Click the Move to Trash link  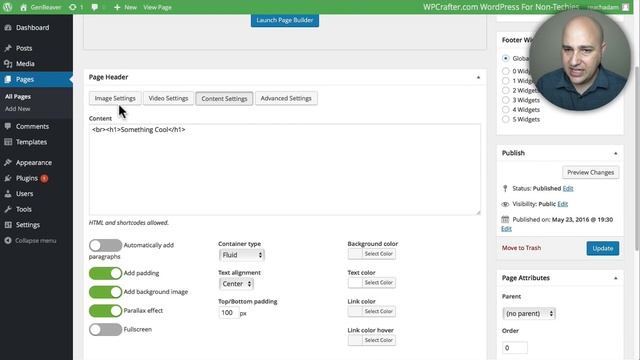point(521,248)
